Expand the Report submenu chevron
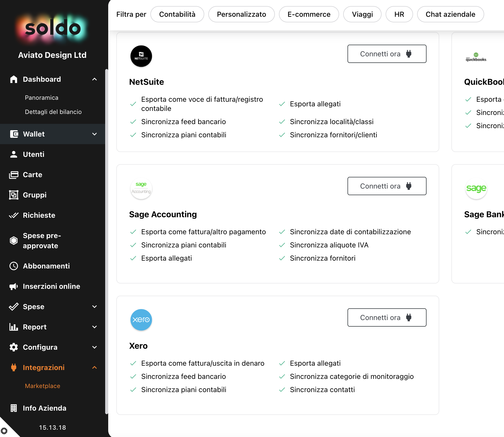 coord(94,327)
